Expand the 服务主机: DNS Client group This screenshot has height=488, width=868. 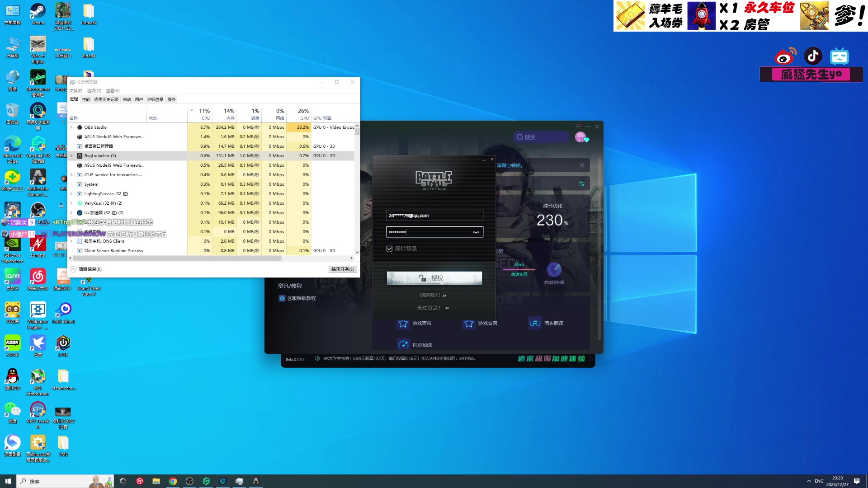coord(71,241)
